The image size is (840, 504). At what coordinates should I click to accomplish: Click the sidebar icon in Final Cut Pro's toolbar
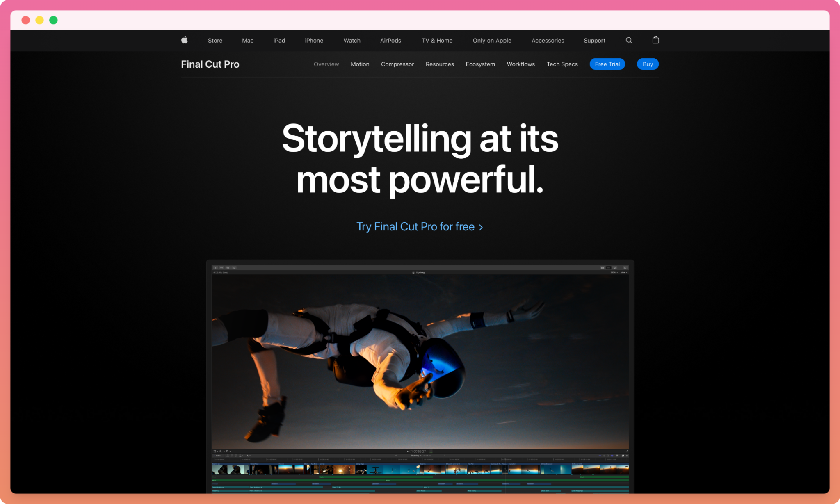tap(216, 267)
